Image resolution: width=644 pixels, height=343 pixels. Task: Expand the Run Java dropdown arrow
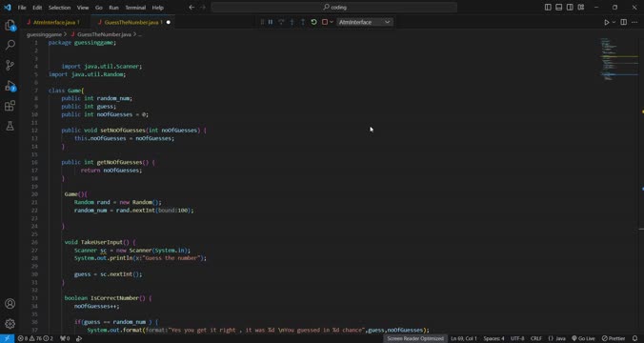[614, 22]
